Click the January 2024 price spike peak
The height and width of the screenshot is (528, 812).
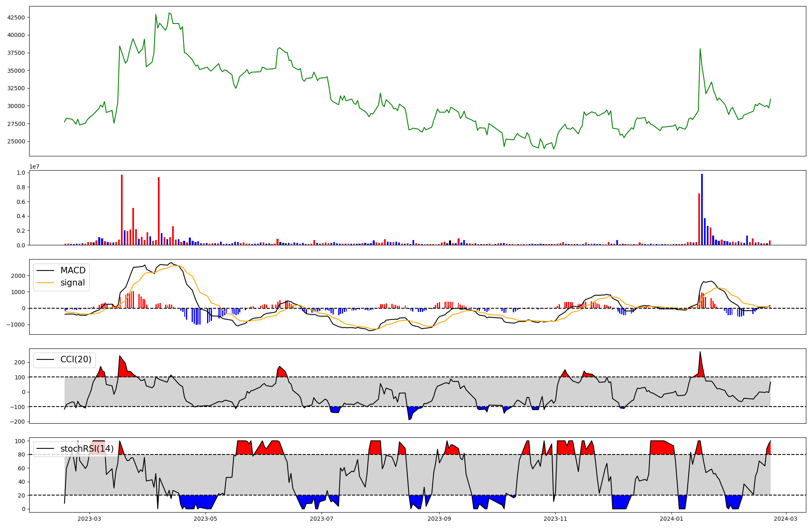[700, 49]
